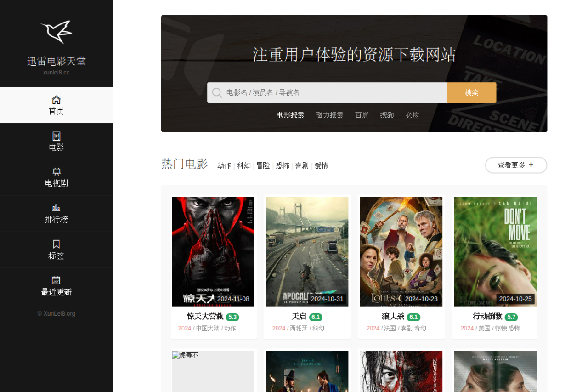This screenshot has width=588, height=392.
Task: Click the 惊天大营救 title link
Action: pyautogui.click(x=205, y=317)
